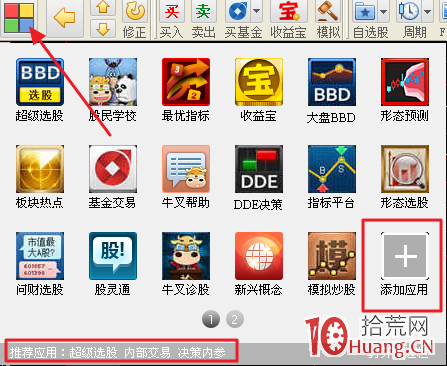Image resolution: width=447 pixels, height=366 pixels.
Task: Switch to app page 2
Action: pos(235,320)
